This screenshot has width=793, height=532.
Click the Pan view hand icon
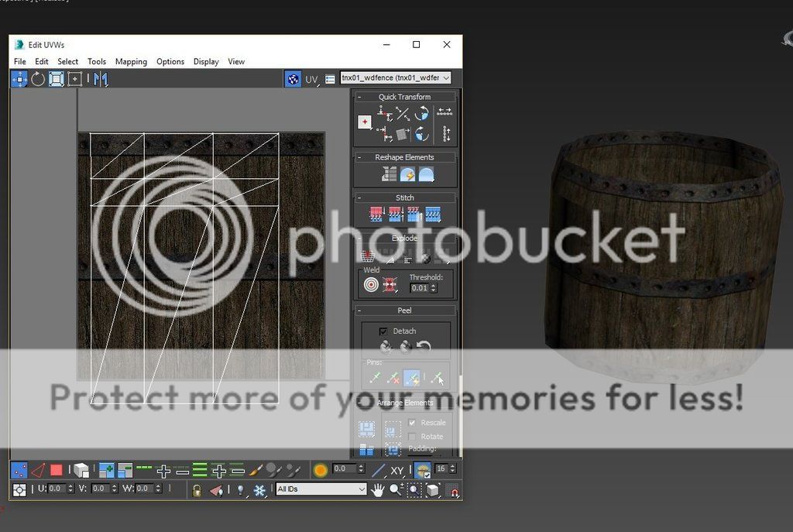pyautogui.click(x=378, y=489)
